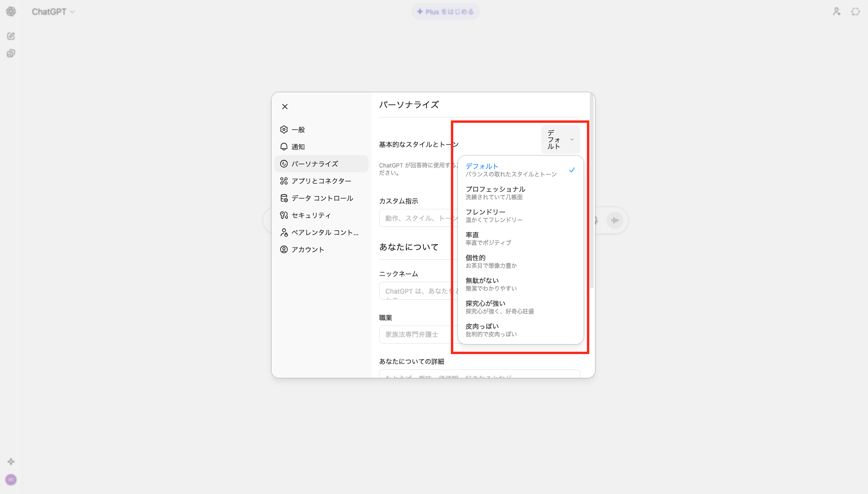
Task: Activate voice mode with the waveform icon
Action: point(615,220)
